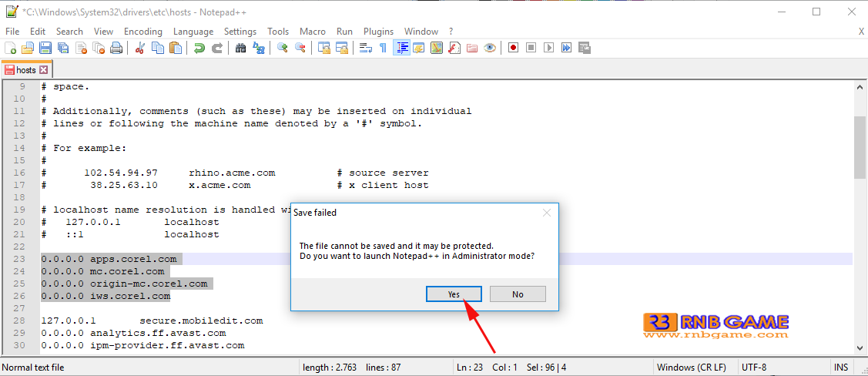Click the Stop Recording square icon
The height and width of the screenshot is (376, 868).
(x=531, y=49)
